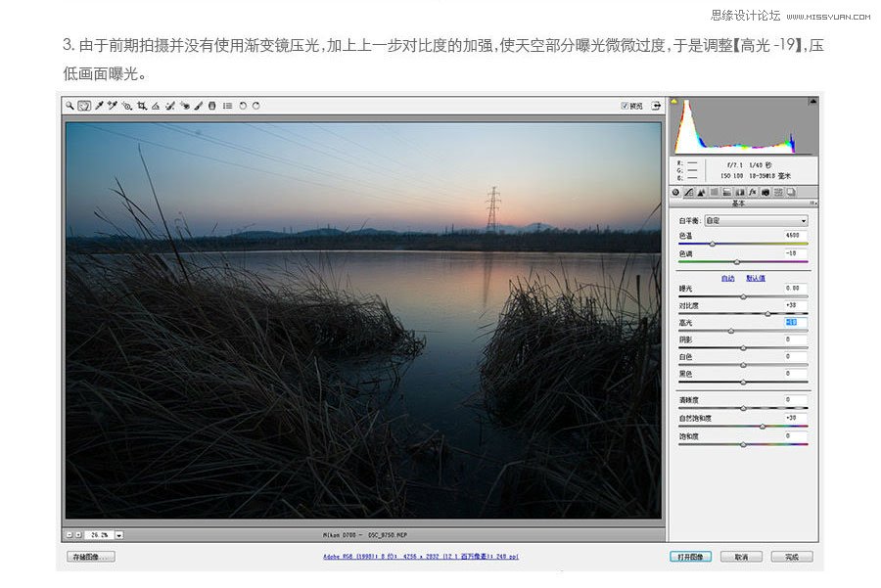Open the Basic panel flyout menu

[x=813, y=204]
